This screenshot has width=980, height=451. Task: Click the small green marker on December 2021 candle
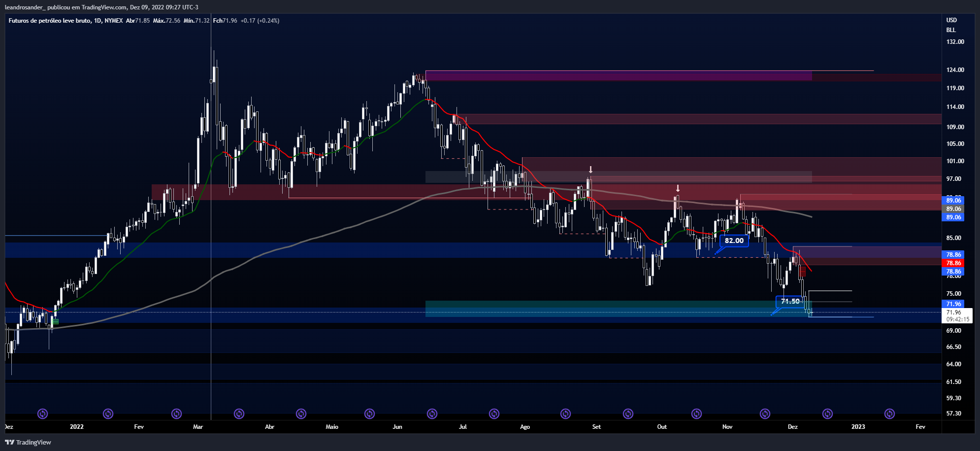(x=56, y=322)
